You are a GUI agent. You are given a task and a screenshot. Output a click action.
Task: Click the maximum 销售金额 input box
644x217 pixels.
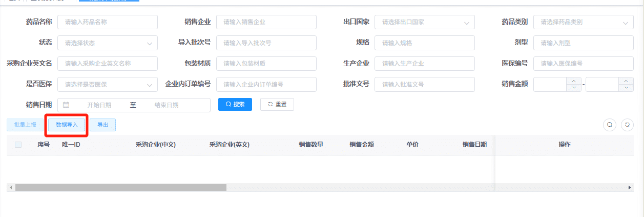(x=603, y=84)
